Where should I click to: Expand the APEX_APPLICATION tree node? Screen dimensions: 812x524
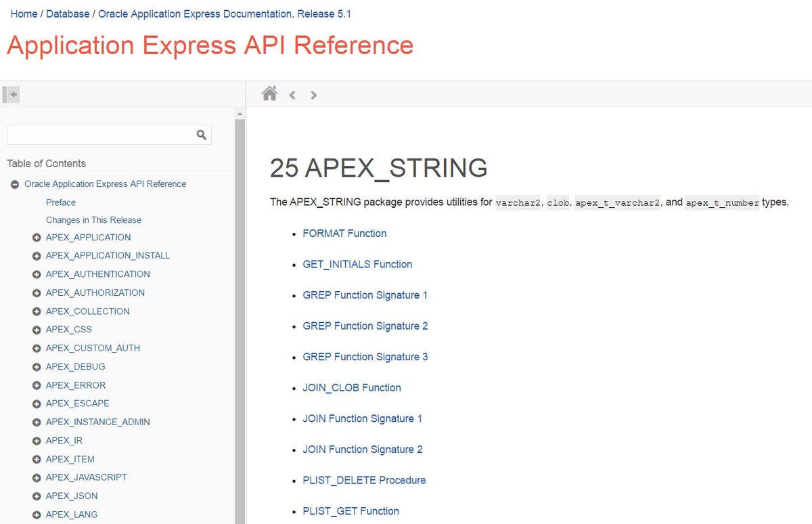[37, 238]
